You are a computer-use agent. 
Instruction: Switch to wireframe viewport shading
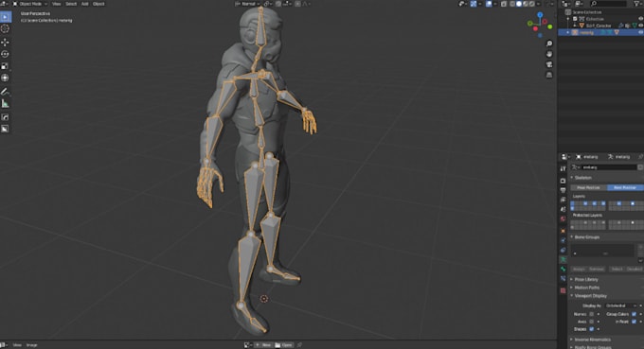pyautogui.click(x=512, y=4)
